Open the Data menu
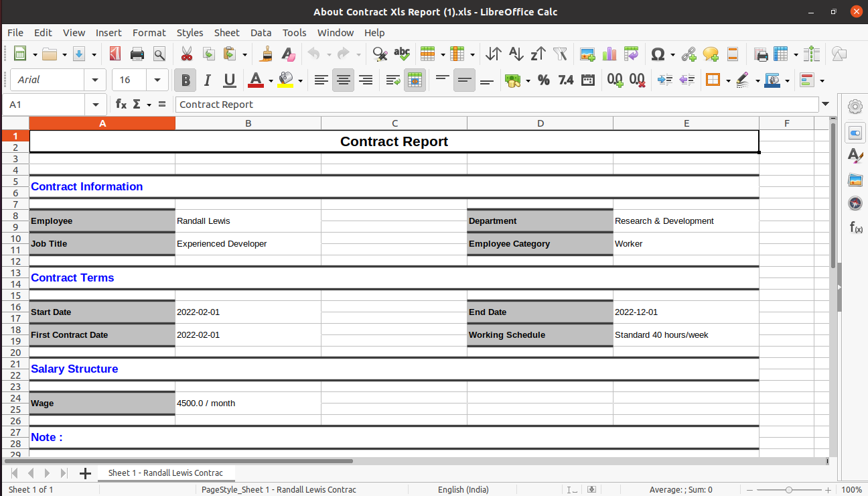This screenshot has height=496, width=868. point(261,32)
